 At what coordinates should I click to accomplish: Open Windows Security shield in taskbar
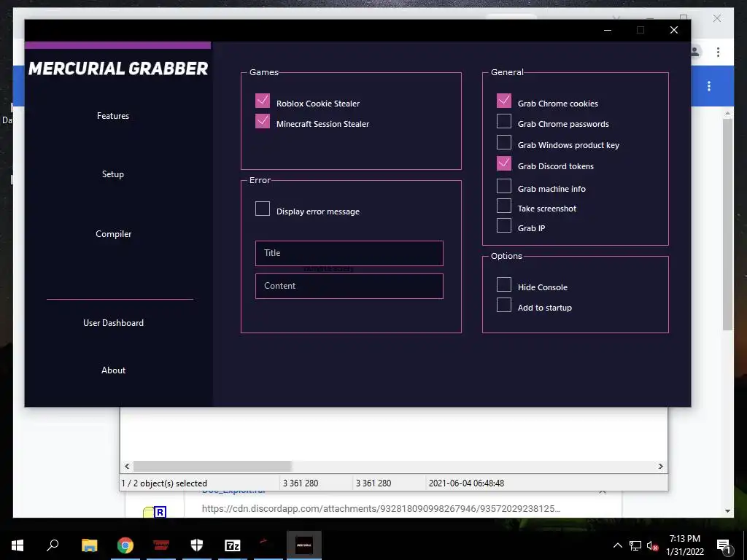click(197, 545)
